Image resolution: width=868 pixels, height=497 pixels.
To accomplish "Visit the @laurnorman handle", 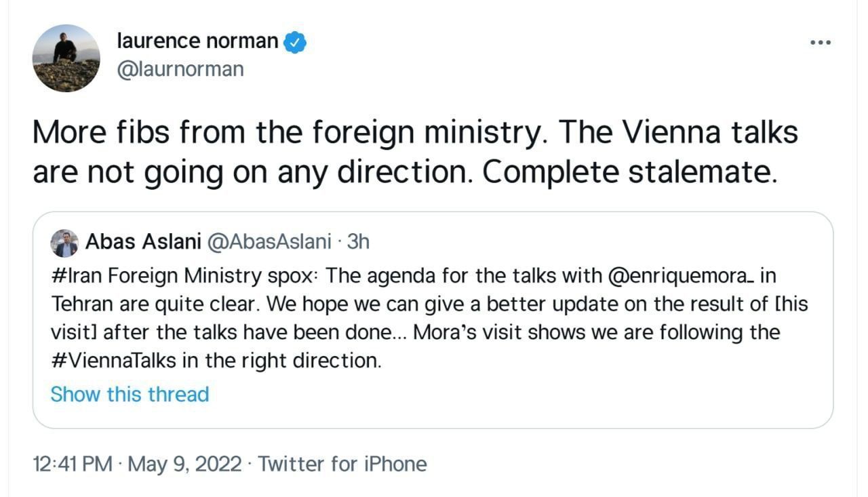I will coord(180,69).
